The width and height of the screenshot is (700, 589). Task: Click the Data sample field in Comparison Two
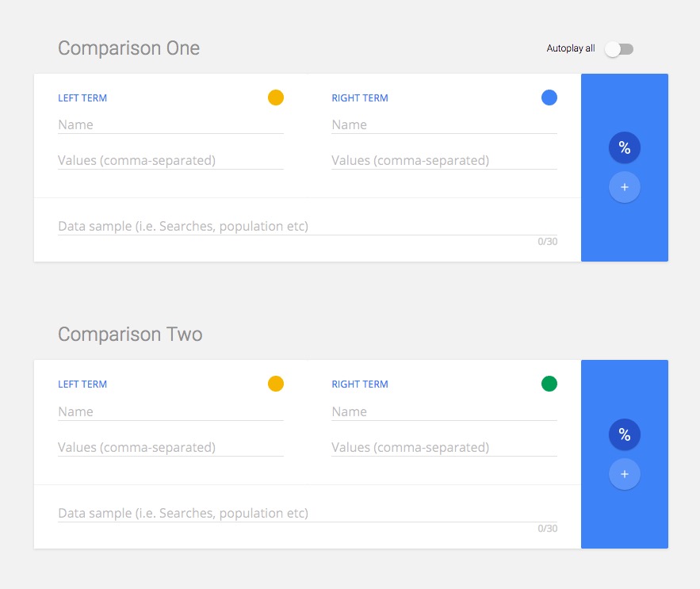pyautogui.click(x=308, y=514)
